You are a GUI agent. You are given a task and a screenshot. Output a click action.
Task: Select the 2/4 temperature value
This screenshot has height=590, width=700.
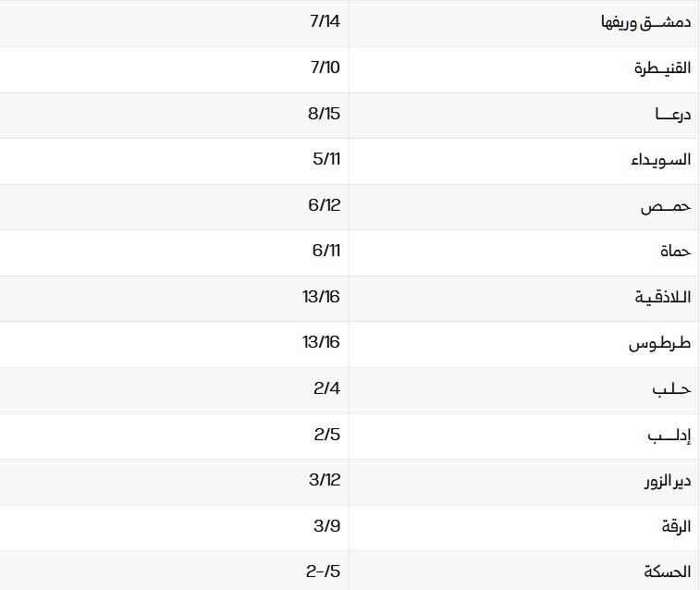click(x=327, y=388)
